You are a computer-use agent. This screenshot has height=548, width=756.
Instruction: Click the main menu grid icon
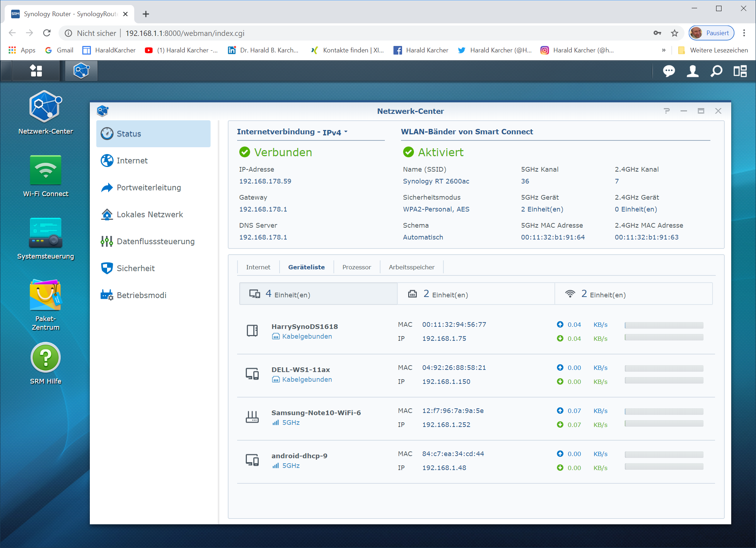(x=36, y=71)
